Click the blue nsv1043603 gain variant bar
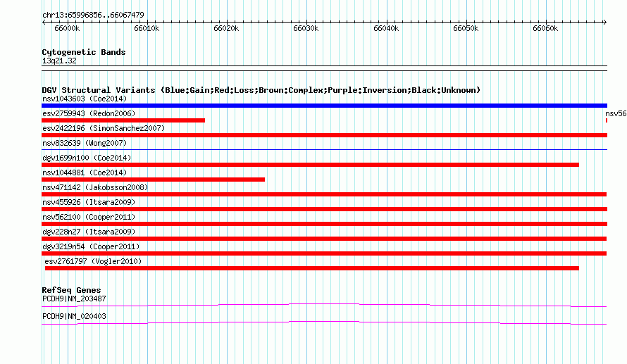This screenshot has width=627, height=364. 324,106
